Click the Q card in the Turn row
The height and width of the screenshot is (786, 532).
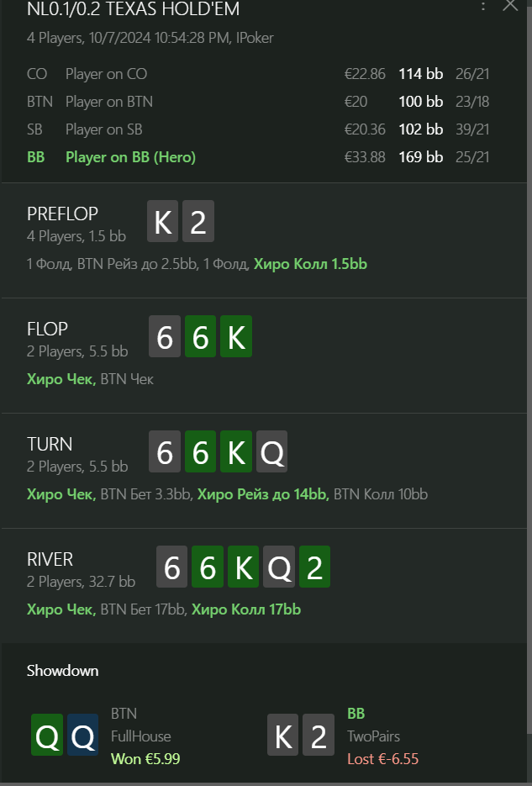271,452
